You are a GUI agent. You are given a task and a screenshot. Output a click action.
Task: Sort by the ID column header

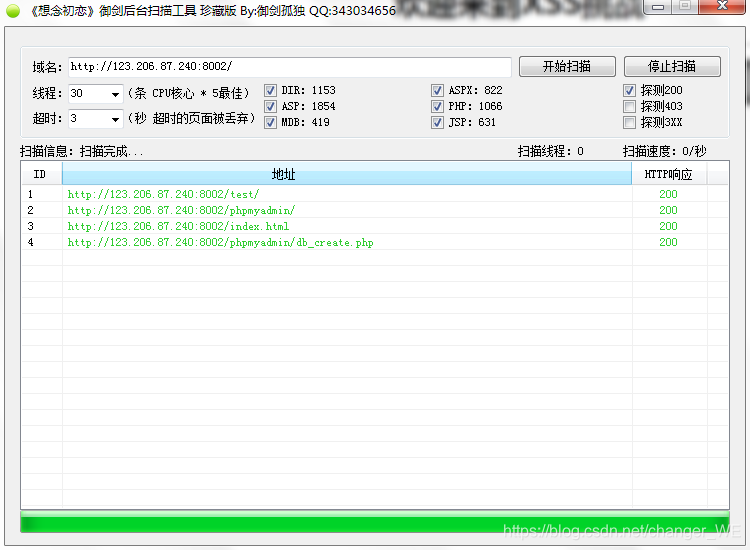pos(42,174)
